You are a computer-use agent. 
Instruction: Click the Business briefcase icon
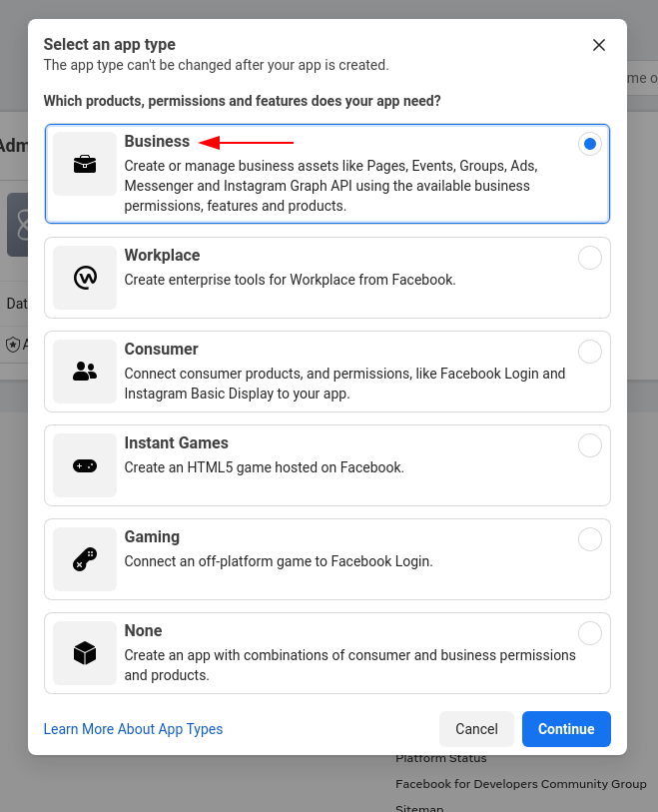[x=85, y=164]
